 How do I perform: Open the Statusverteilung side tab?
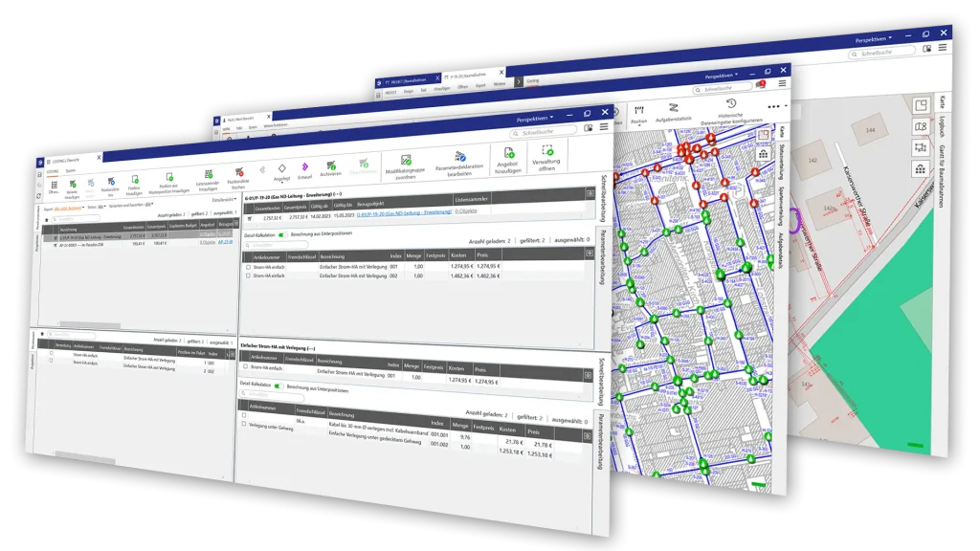pos(782,160)
